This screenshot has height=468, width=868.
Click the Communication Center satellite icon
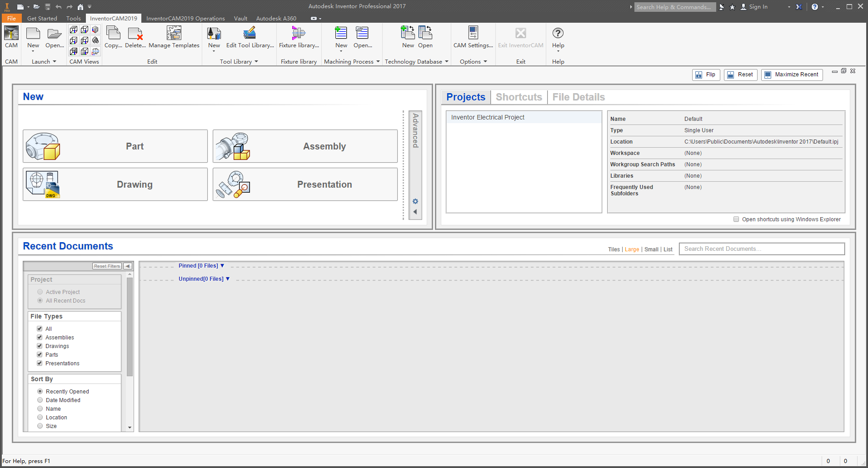tap(722, 7)
